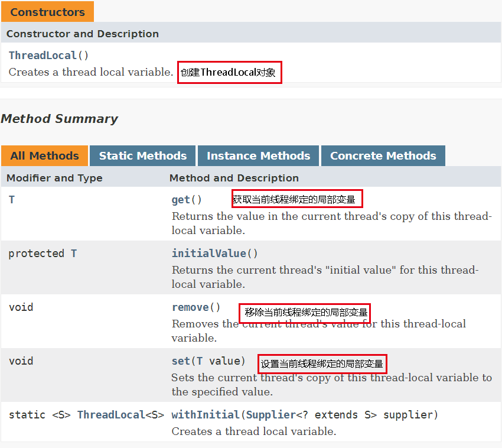Image resolution: width=502 pixels, height=448 pixels.
Task: Open the get() method link
Action: pyautogui.click(x=181, y=200)
